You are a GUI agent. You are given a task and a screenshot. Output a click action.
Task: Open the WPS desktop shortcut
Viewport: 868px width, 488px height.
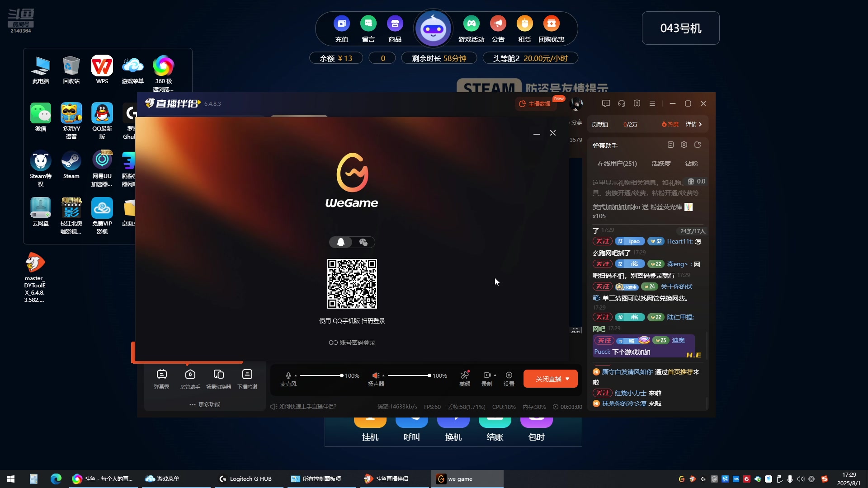(102, 70)
